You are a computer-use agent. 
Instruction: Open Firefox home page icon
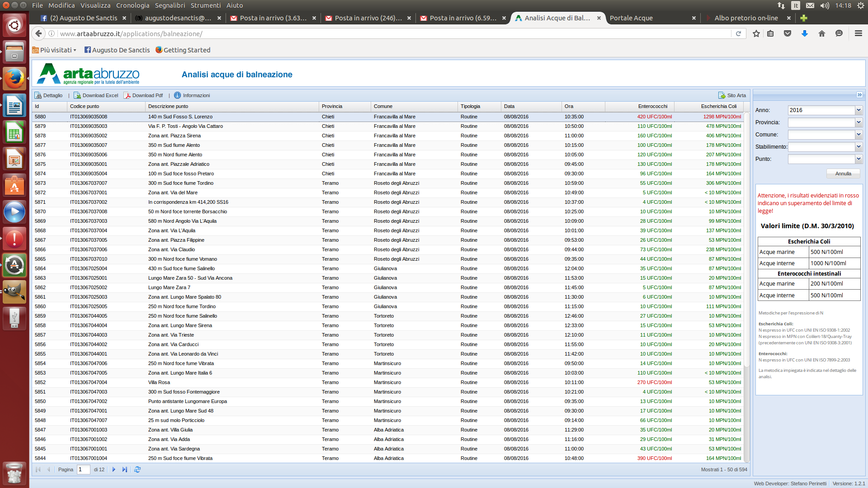[822, 33]
